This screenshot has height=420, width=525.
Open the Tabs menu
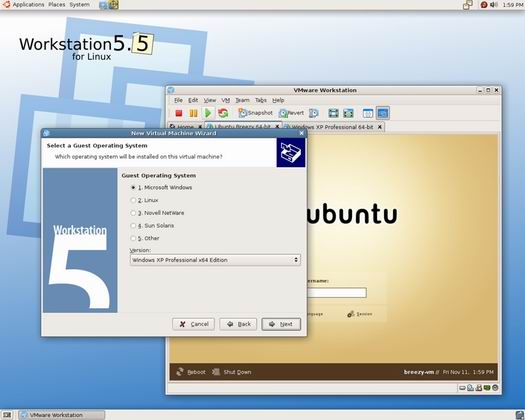point(261,100)
